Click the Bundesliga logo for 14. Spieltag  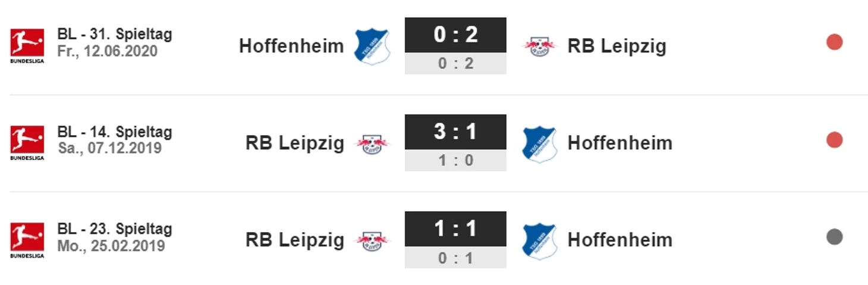point(27,143)
